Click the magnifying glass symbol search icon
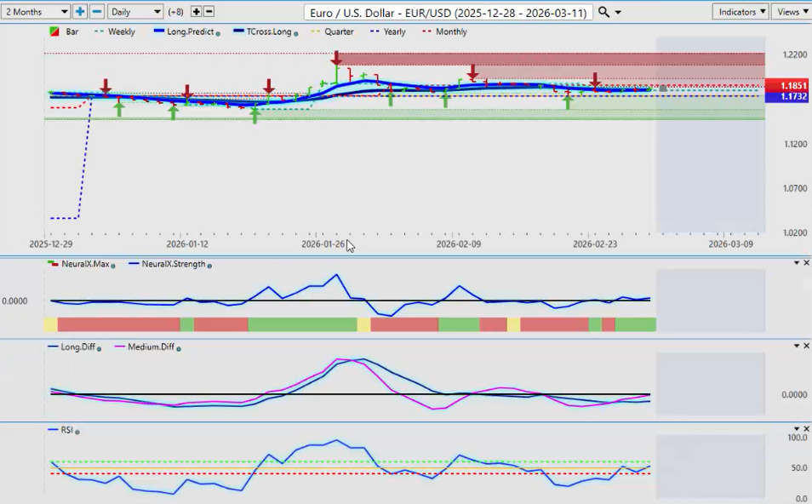The width and height of the screenshot is (812, 504). [603, 12]
